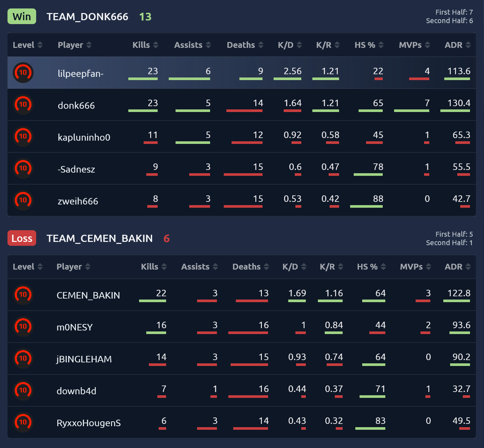
Task: Sort TEAM_CEMEN_BAKIN table by Kills
Action: [154, 267]
